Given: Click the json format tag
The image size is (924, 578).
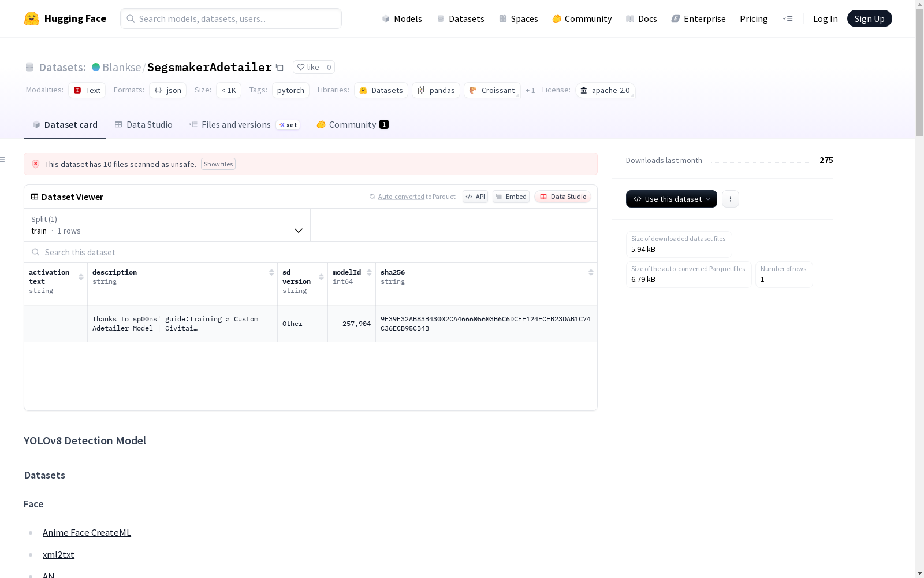Looking at the screenshot, I should pyautogui.click(x=168, y=90).
